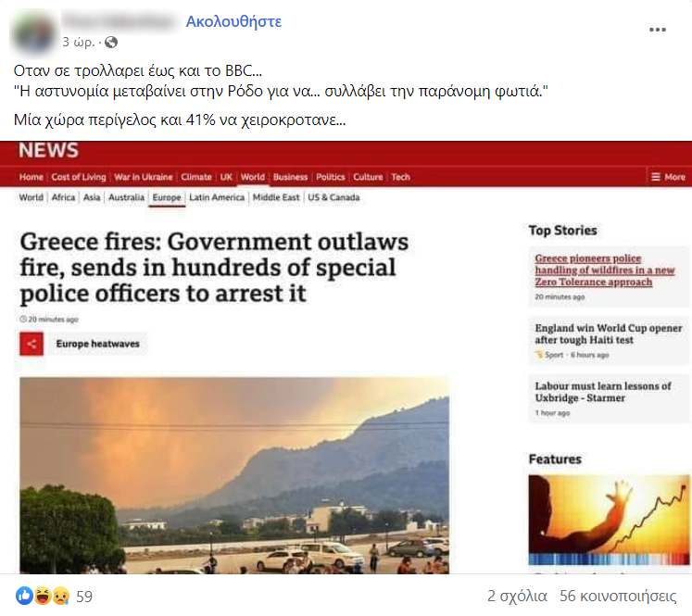Screen dimensions: 692x616
Task: Click the like reaction thumb icon
Action: tap(24, 597)
